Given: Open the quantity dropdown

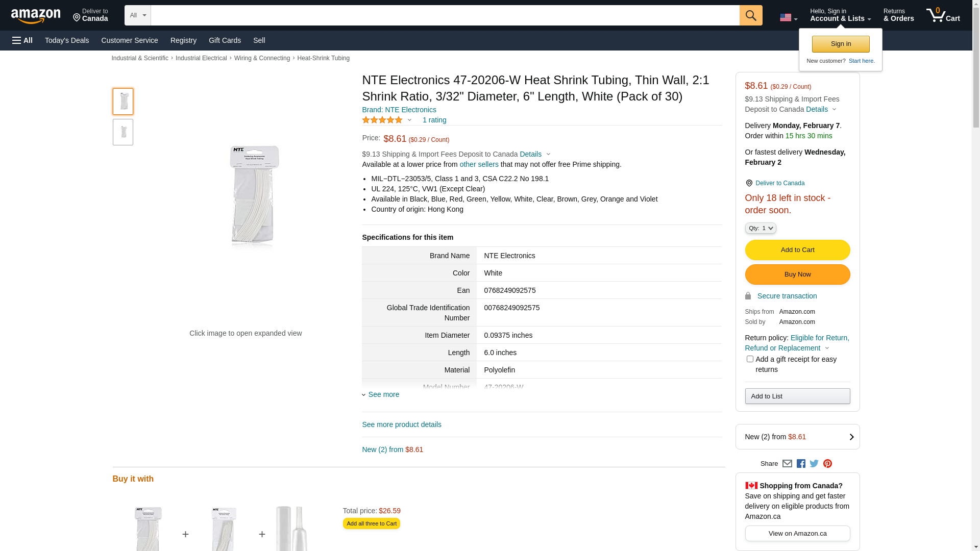Looking at the screenshot, I should [761, 228].
